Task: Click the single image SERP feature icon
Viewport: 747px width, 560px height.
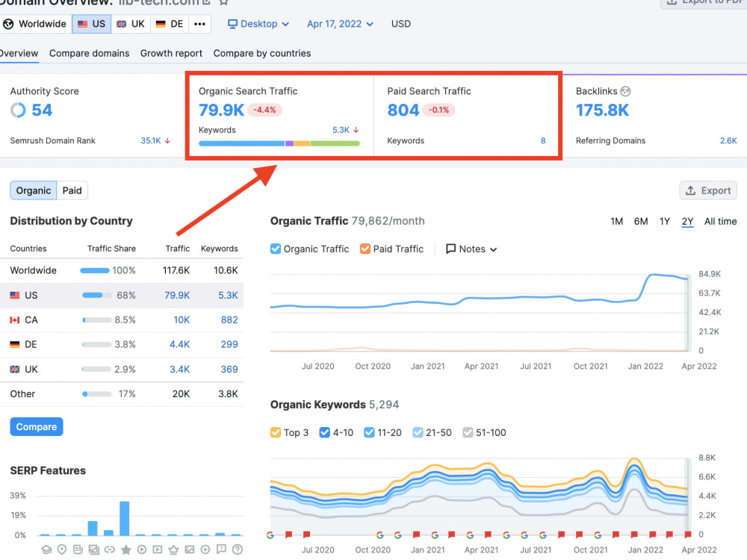Action: tap(190, 550)
